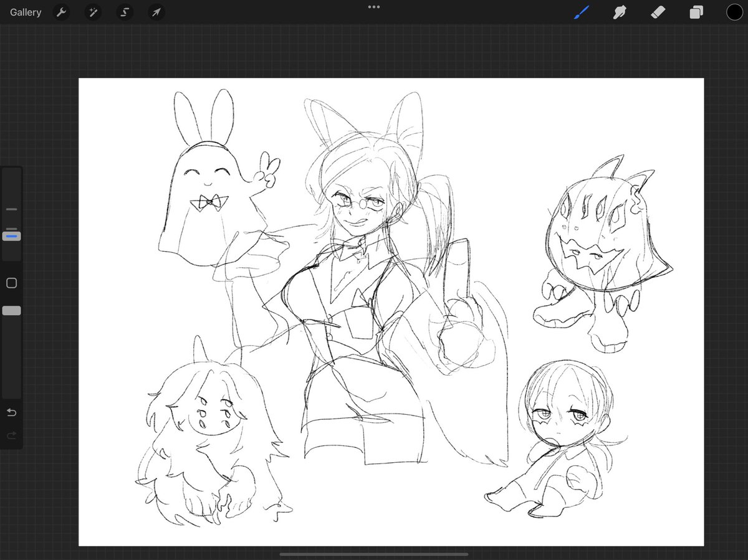This screenshot has width=748, height=560.
Task: Select the Eraser tool
Action: tap(658, 12)
